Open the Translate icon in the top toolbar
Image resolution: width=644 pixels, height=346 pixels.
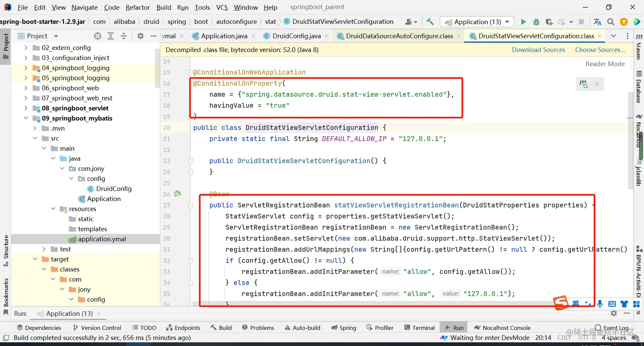(598, 22)
